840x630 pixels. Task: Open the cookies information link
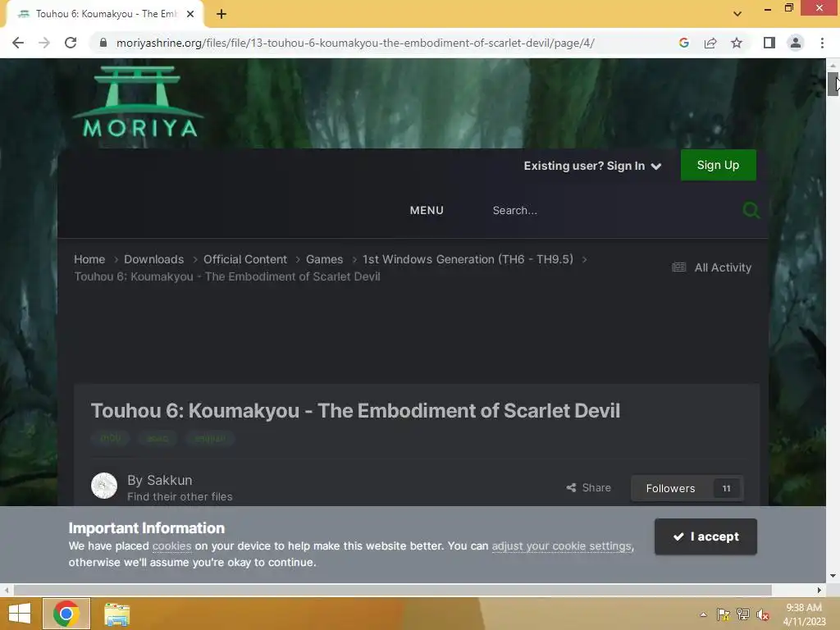click(x=171, y=546)
